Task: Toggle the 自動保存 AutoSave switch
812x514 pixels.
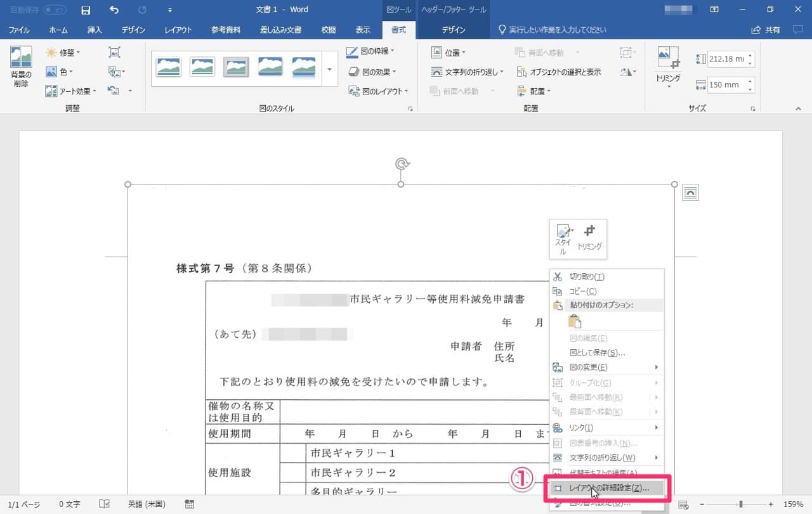Action: [x=55, y=10]
